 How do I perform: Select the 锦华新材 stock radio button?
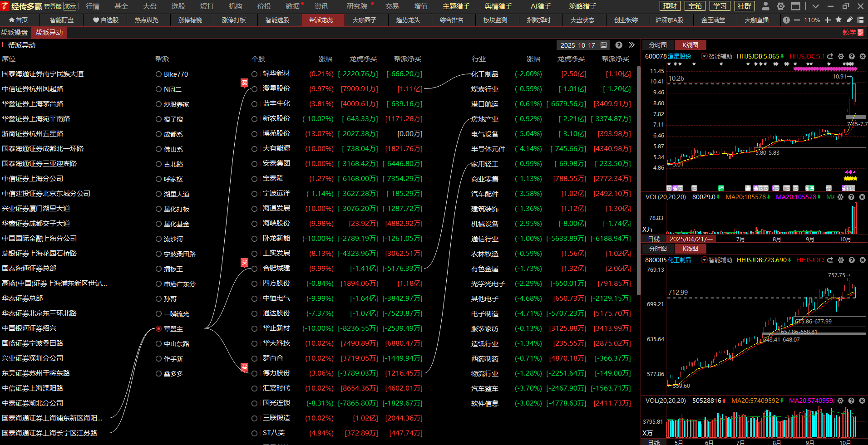(255, 74)
